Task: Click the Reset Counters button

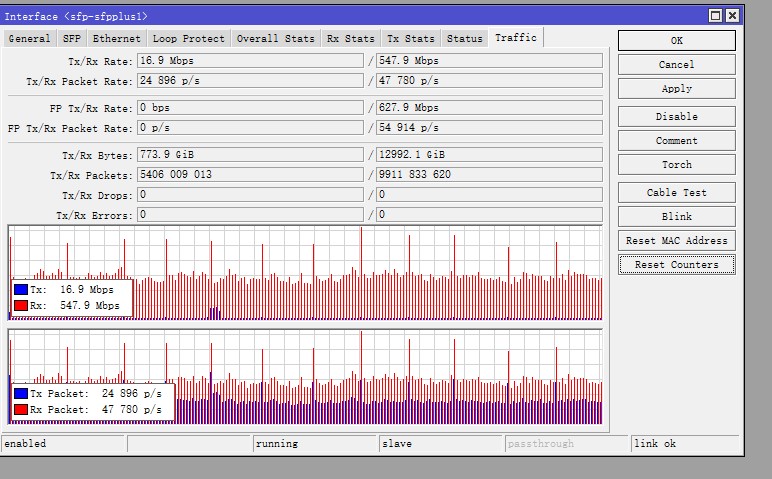Action: pos(676,264)
